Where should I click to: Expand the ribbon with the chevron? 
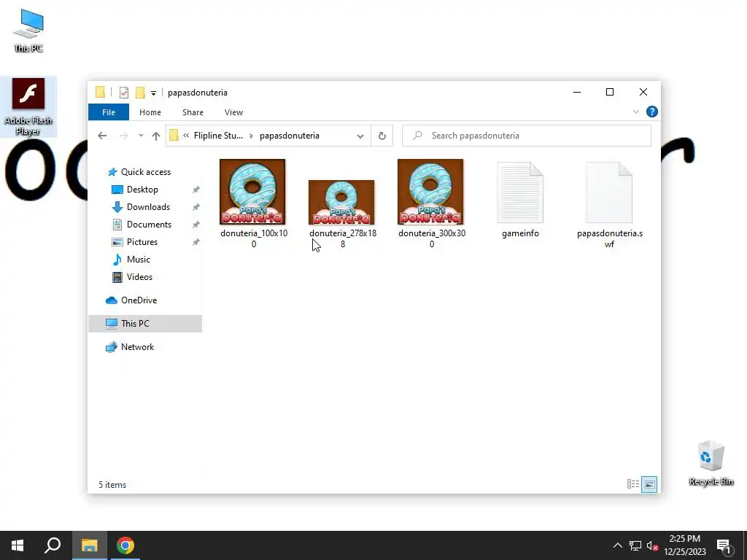[636, 112]
